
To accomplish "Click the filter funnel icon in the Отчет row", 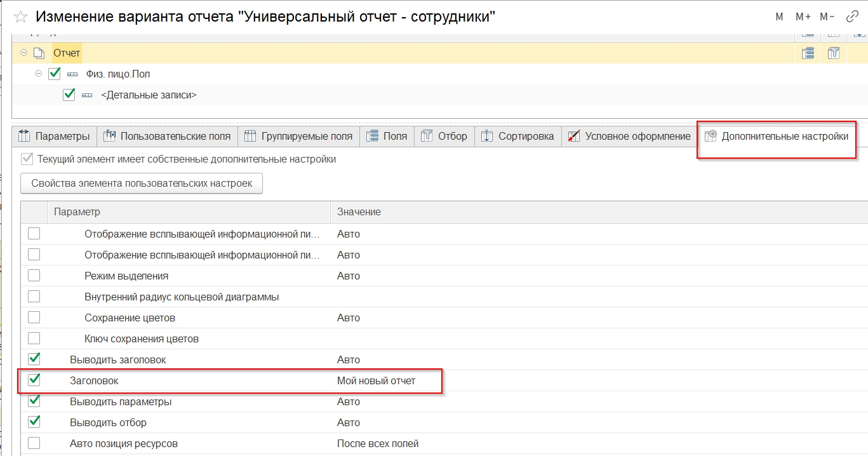I will coord(834,53).
